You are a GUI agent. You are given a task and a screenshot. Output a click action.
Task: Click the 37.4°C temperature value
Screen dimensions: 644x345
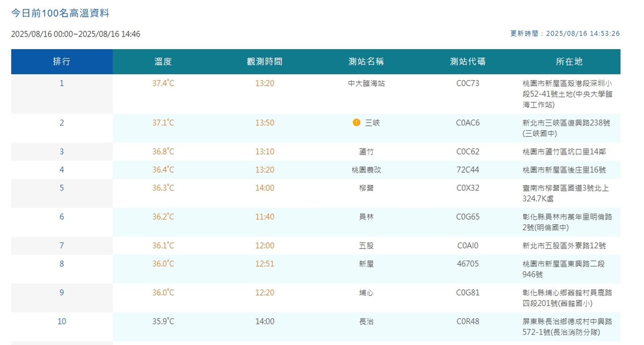point(163,83)
